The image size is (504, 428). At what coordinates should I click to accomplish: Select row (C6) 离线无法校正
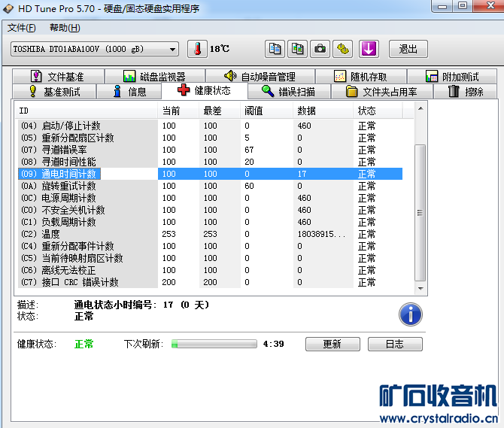210,270
